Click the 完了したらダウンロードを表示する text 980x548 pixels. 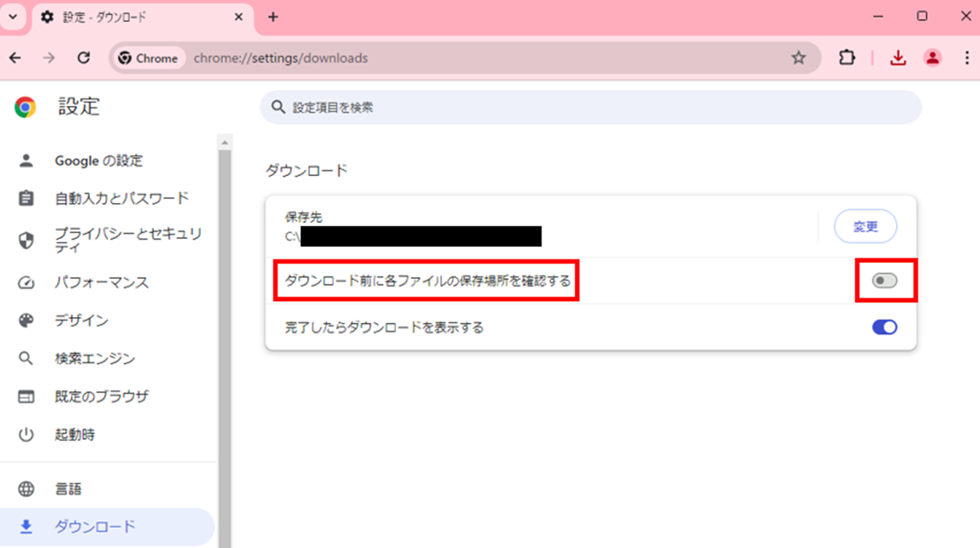[x=384, y=327]
